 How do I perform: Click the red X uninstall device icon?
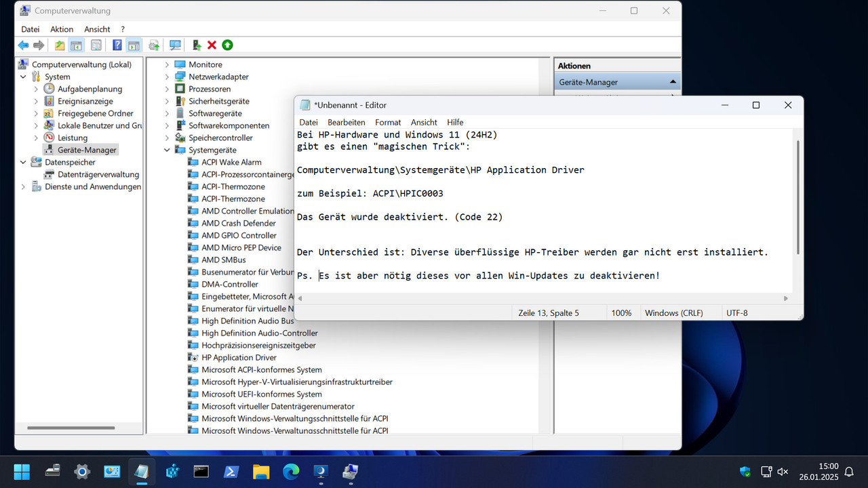pyautogui.click(x=212, y=45)
